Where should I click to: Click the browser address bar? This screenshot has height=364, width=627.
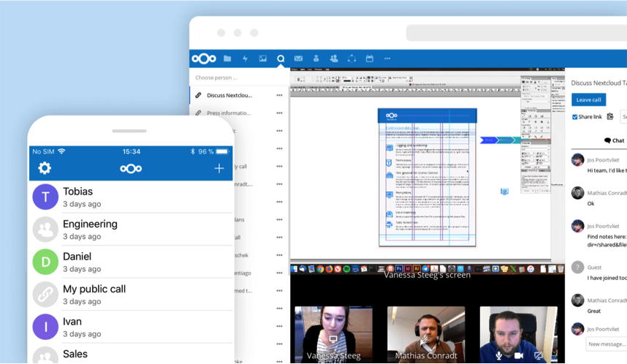point(517,33)
